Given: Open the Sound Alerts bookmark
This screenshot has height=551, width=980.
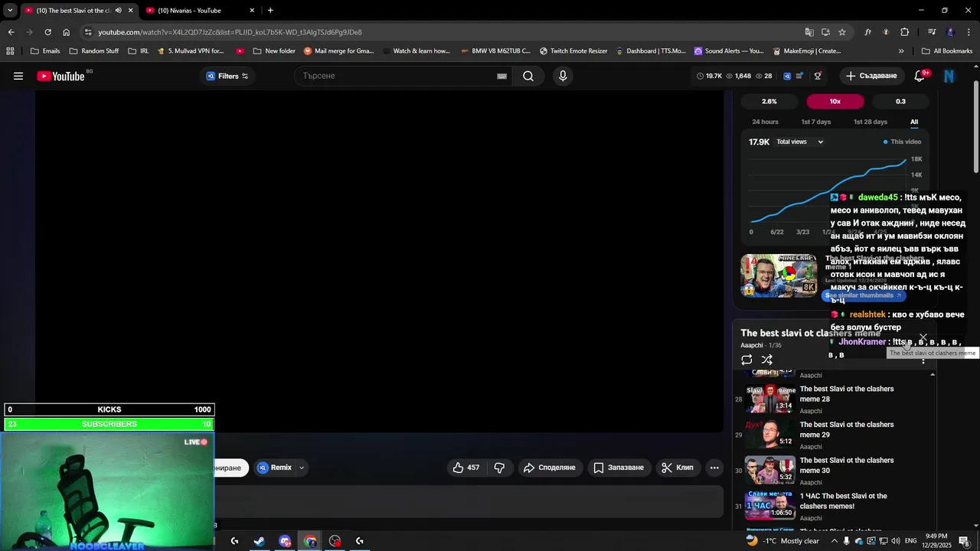Looking at the screenshot, I should tap(729, 51).
